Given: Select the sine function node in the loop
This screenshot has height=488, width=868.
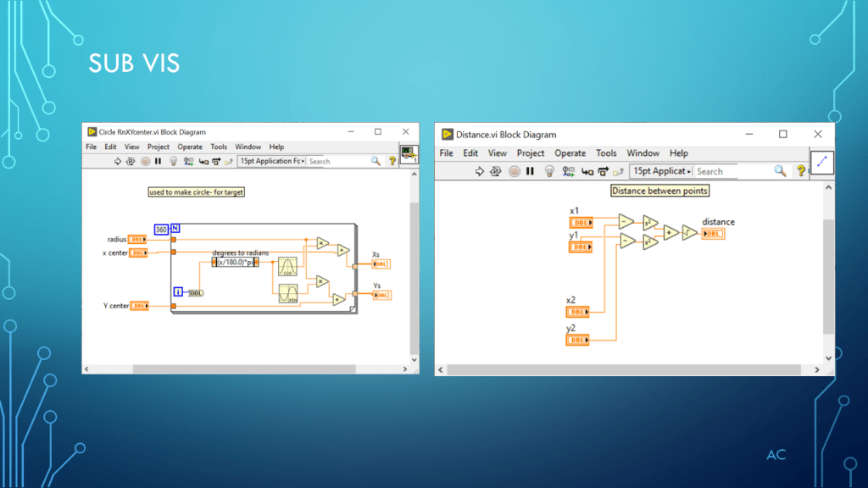Looking at the screenshot, I should pos(288,294).
